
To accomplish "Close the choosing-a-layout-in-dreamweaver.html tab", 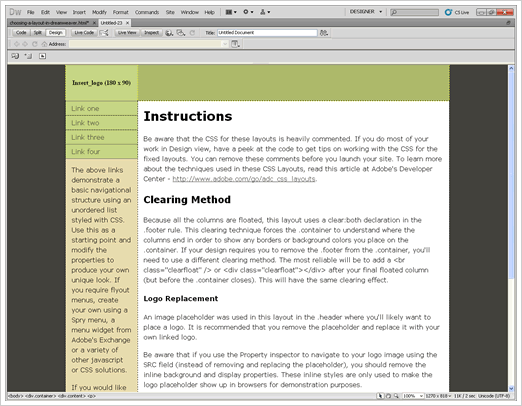I will [94, 23].
